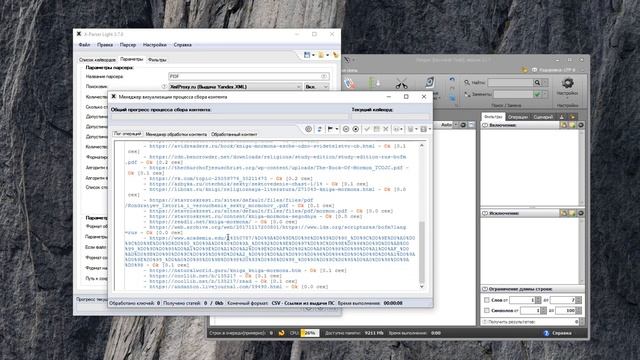
Task: Click the up-down arrows icon in log toolbar
Action: pyautogui.click(x=320, y=129)
